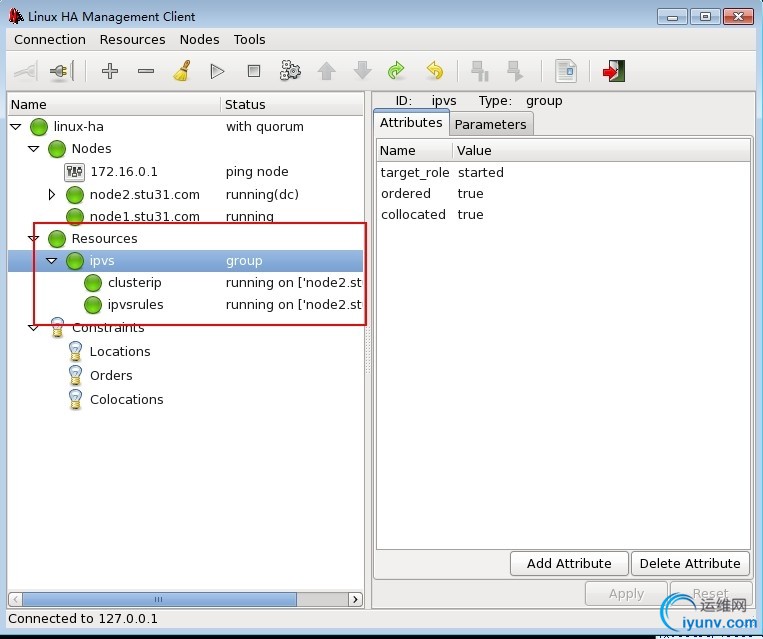The height and width of the screenshot is (639, 763).
Task: Click the yellow undo migrate arrow icon
Action: coord(435,71)
